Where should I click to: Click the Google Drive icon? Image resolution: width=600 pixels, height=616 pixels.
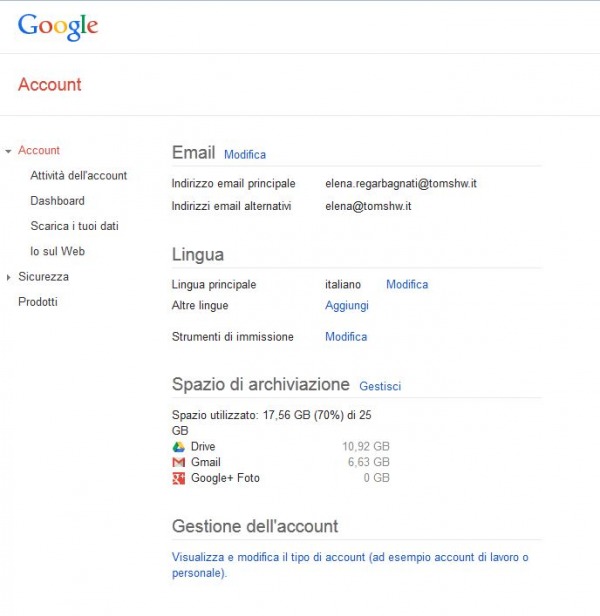click(x=178, y=447)
